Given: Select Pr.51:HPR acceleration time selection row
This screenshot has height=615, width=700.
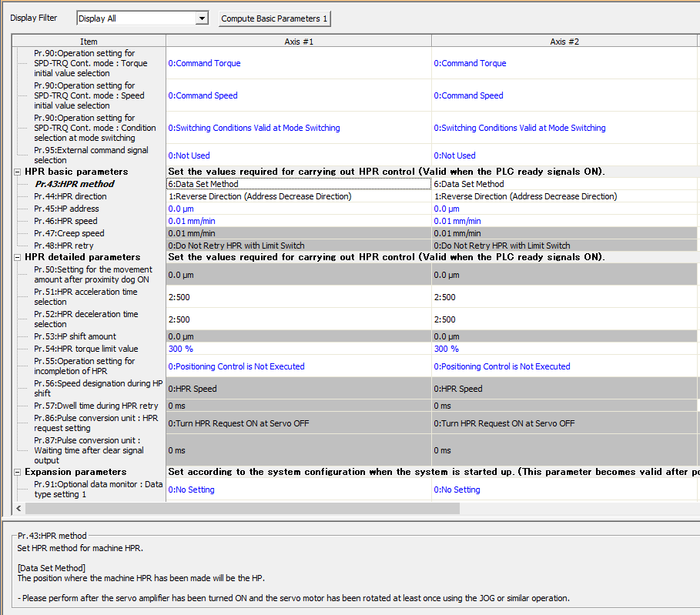Looking at the screenshot, I should coord(85,297).
